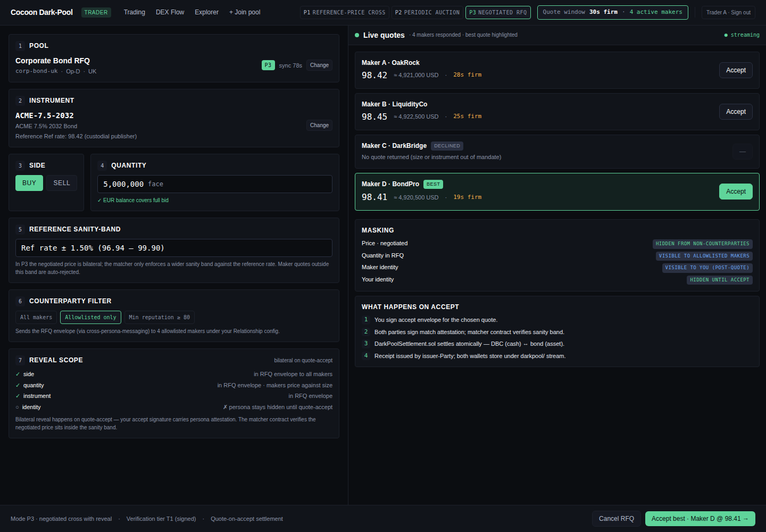Screen dimensions: 766x532
Task: Click the 25s firm timer on LiquidityCo
Action: pos(468,117)
